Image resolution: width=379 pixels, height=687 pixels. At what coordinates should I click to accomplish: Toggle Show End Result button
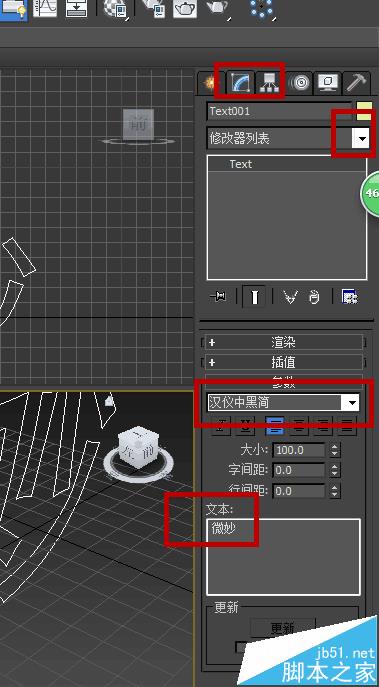click(254, 297)
